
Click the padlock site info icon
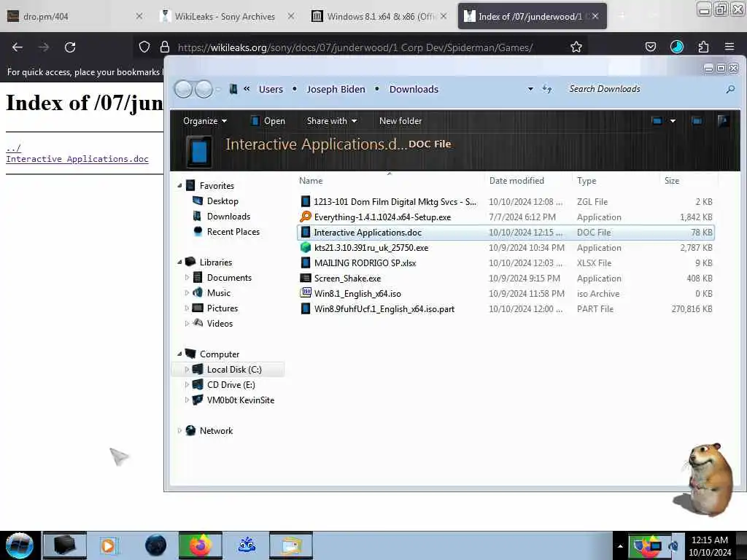[x=165, y=47]
